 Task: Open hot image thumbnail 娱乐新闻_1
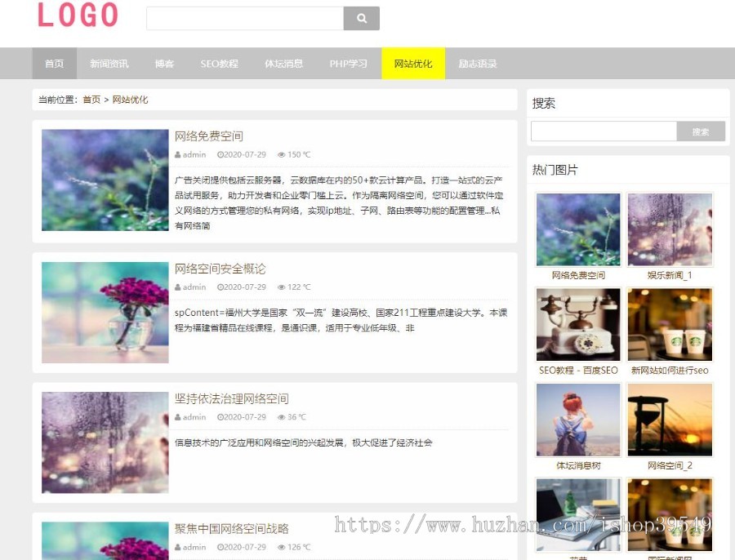(x=670, y=229)
